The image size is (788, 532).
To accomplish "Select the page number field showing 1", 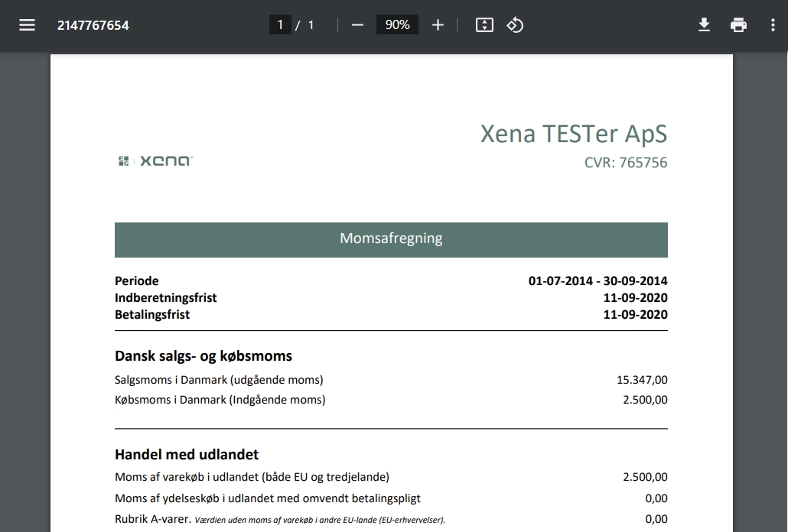I will coord(282,24).
